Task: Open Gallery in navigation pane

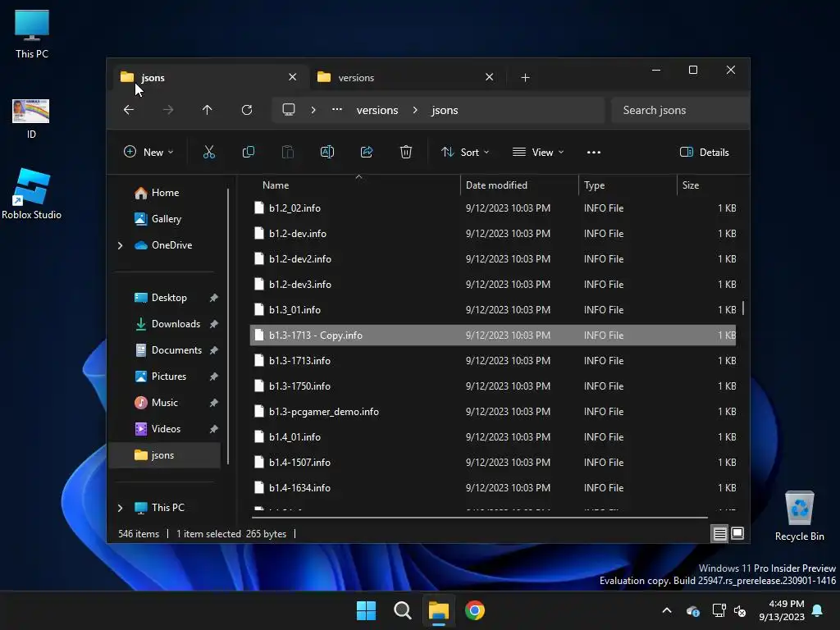Action: click(166, 219)
